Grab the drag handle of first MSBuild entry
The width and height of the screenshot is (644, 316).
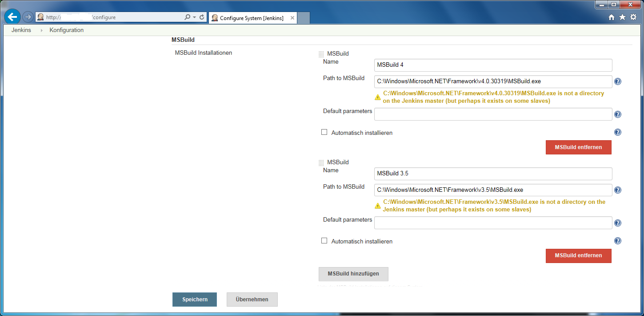click(x=321, y=54)
